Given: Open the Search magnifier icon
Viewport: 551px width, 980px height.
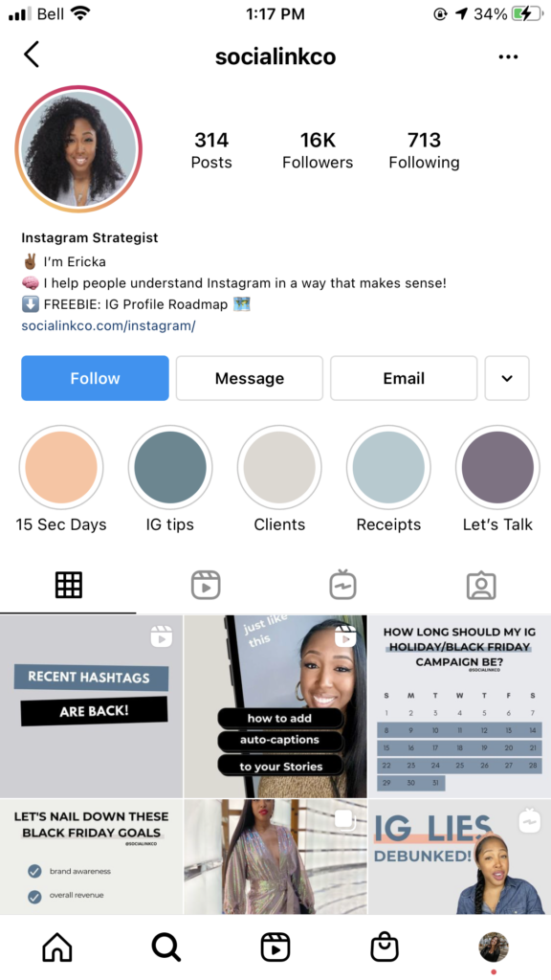Looking at the screenshot, I should click(x=166, y=947).
